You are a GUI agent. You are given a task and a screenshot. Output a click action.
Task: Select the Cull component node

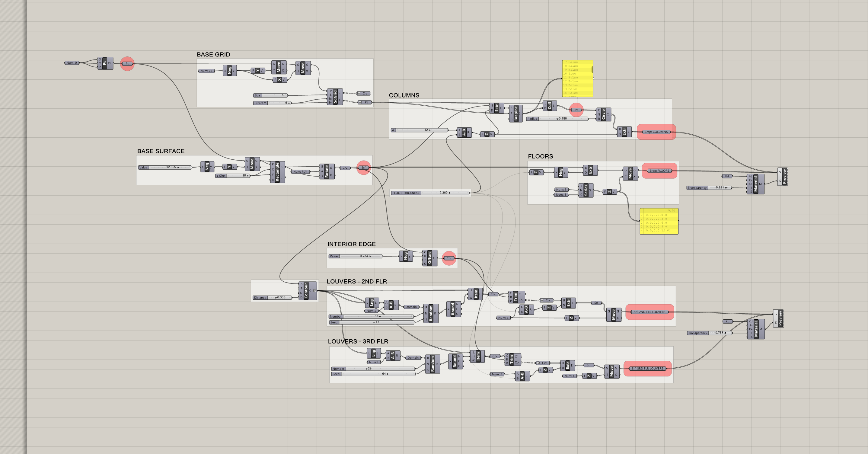(x=550, y=106)
